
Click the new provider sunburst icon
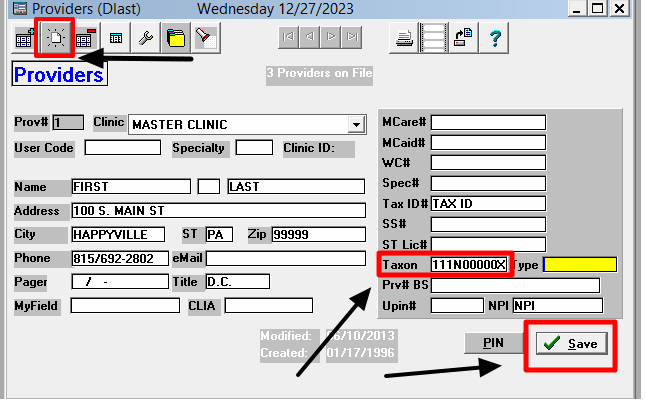pos(54,40)
